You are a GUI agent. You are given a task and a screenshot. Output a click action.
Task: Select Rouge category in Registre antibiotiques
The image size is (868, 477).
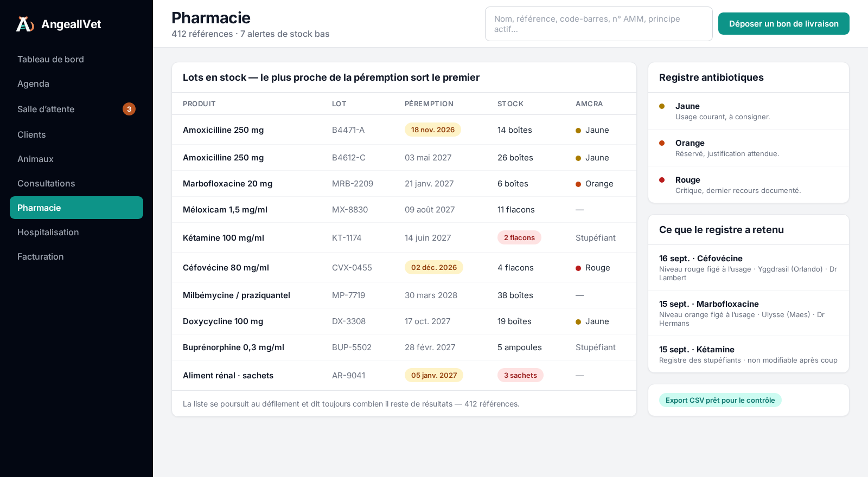coord(749,185)
